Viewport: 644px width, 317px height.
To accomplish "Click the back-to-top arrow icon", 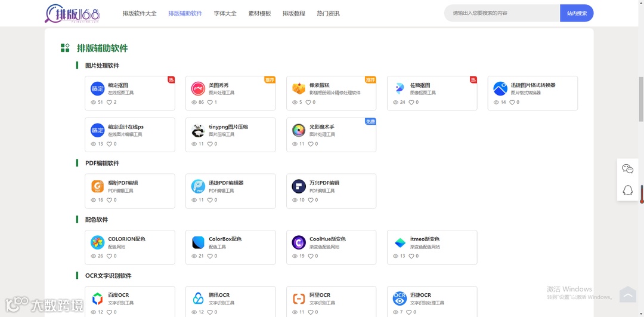I will pyautogui.click(x=628, y=294).
